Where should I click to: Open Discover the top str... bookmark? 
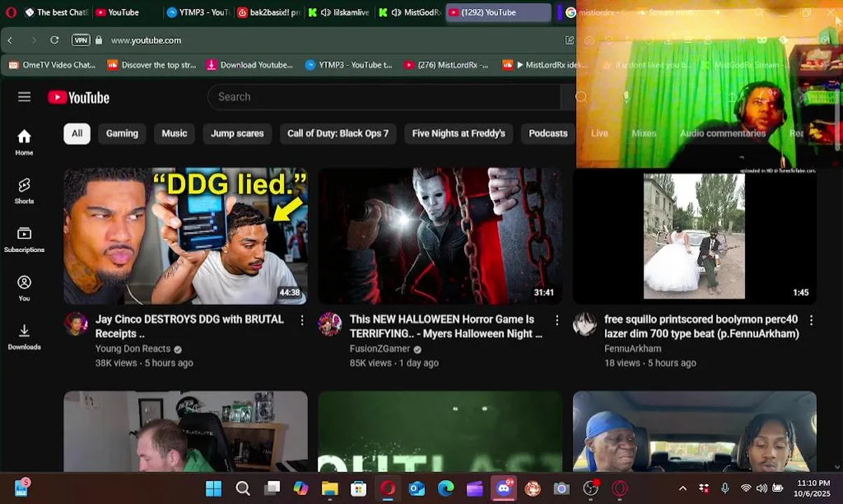pos(152,65)
